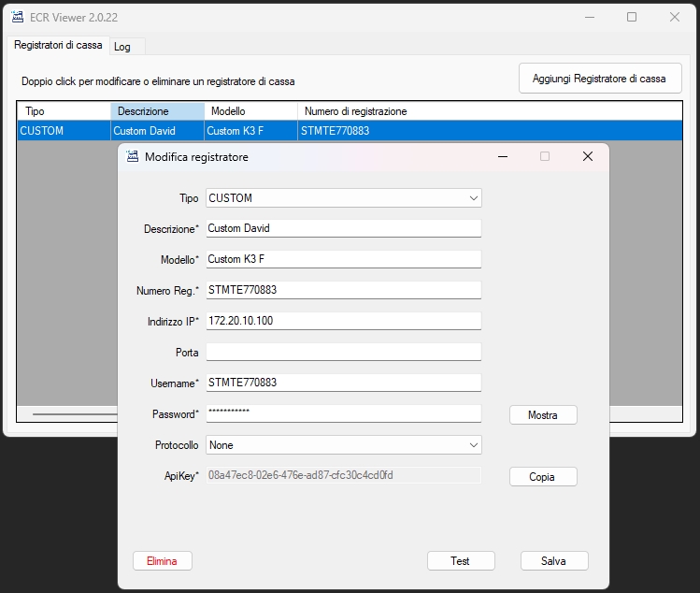The height and width of the screenshot is (593, 700).
Task: Click the red Elimina button
Action: (x=162, y=561)
